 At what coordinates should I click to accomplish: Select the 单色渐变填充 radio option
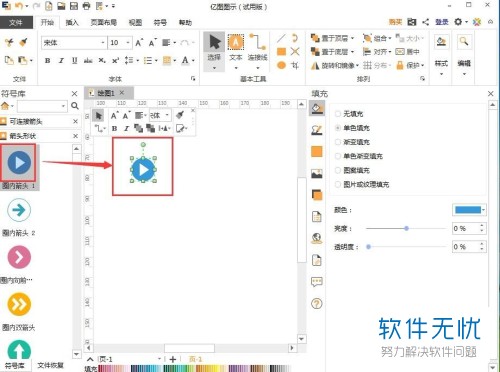pyautogui.click(x=338, y=156)
